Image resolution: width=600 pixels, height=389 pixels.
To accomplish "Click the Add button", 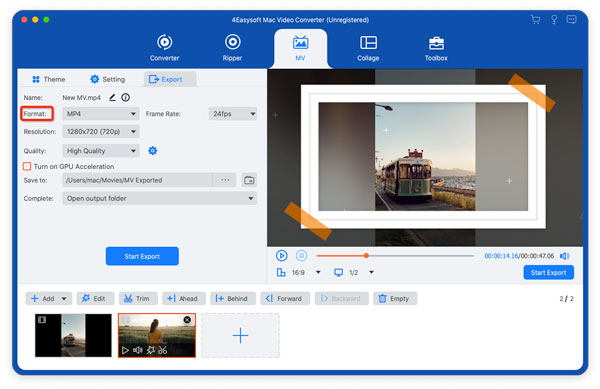I will (x=42, y=298).
